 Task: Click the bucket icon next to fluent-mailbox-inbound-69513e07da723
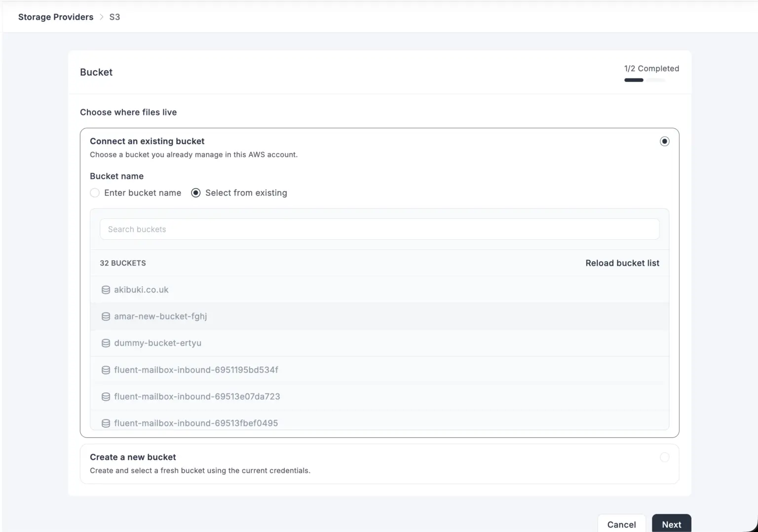106,396
